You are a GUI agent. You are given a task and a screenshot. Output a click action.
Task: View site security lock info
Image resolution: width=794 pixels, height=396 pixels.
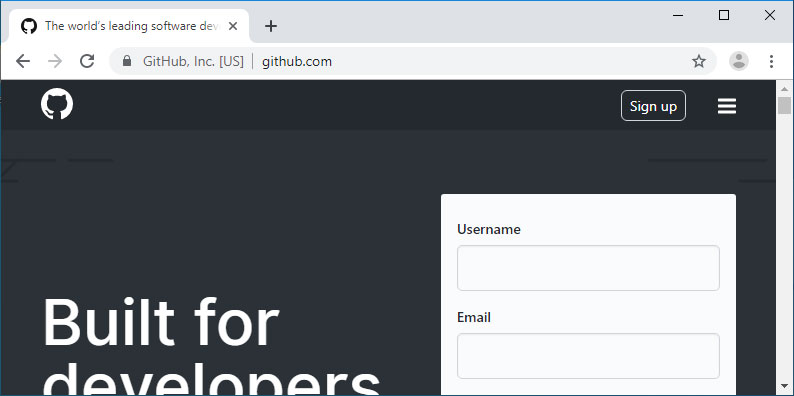[x=127, y=61]
